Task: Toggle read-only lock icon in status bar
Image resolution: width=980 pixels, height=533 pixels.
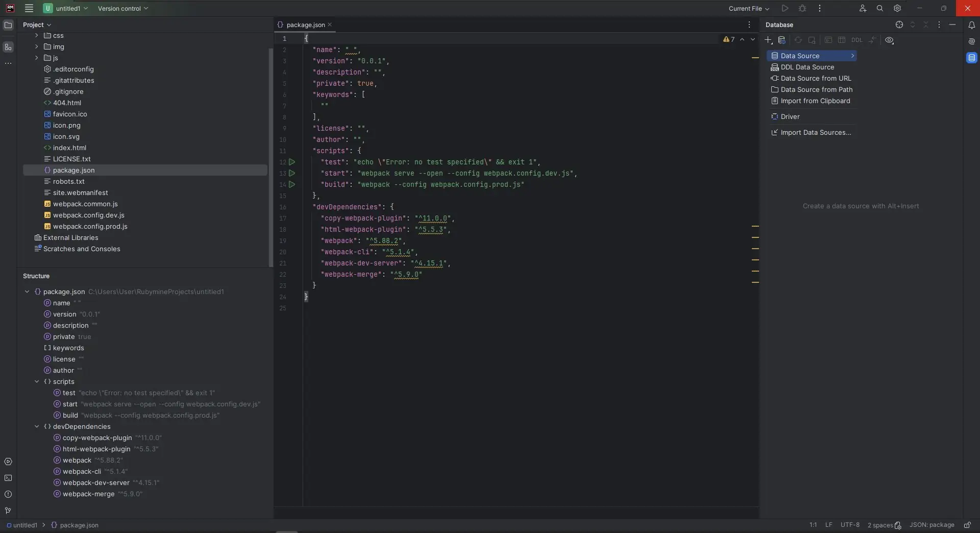Action: click(967, 525)
